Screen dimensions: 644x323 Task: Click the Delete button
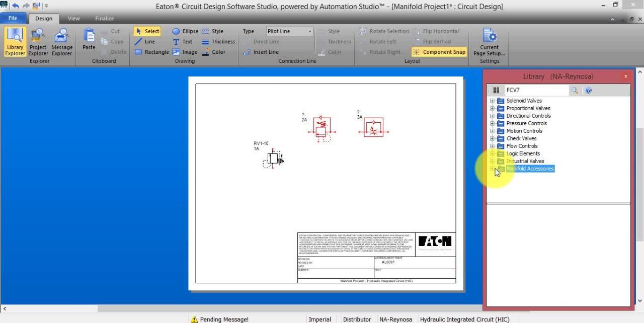click(113, 52)
